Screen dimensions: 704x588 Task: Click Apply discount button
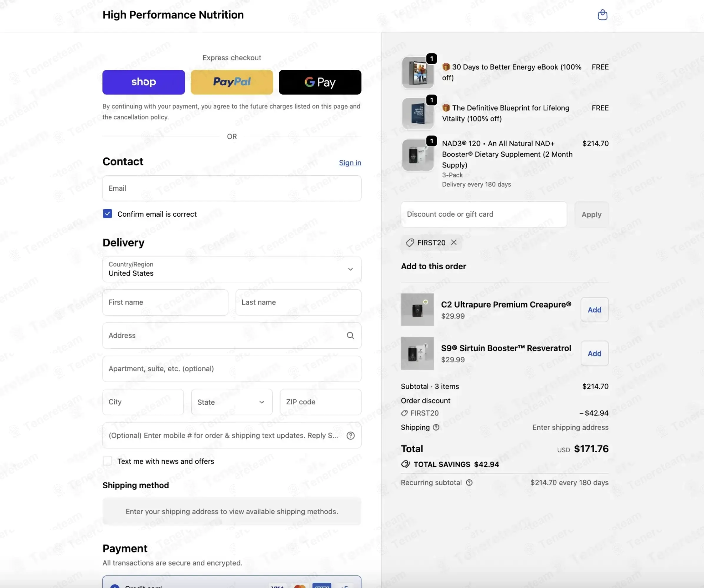pyautogui.click(x=591, y=215)
